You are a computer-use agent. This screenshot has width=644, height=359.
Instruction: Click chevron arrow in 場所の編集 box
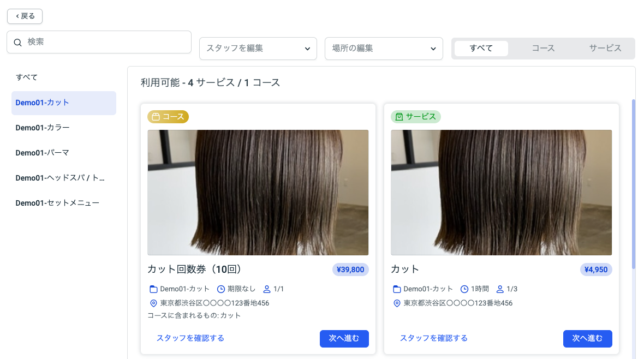433,49
